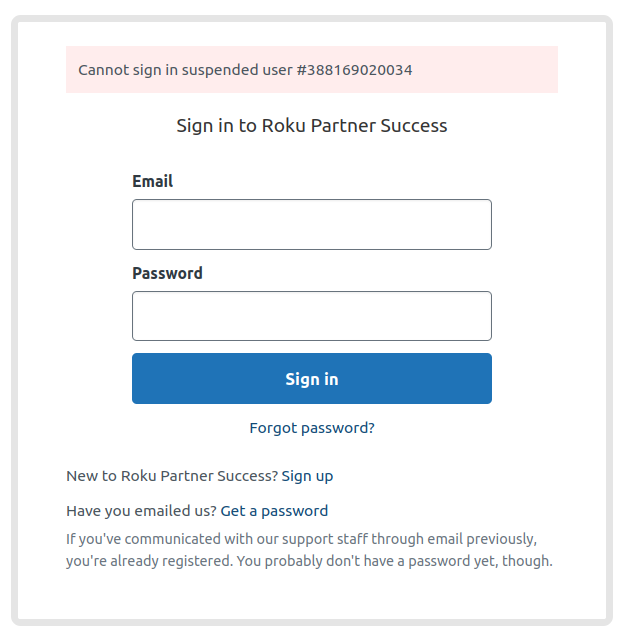The height and width of the screenshot is (639, 624).
Task: Click the Get a password link
Action: [274, 511]
